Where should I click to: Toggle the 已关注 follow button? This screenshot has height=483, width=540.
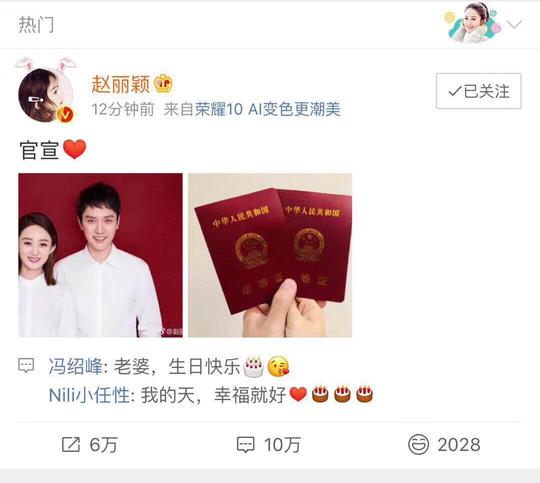point(479,91)
